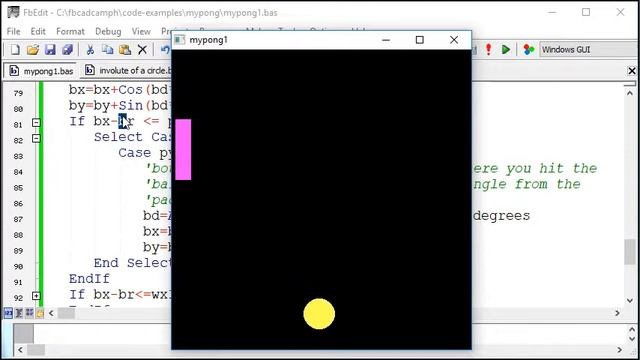Switch to the mypong1.bas tab

pos(41,71)
